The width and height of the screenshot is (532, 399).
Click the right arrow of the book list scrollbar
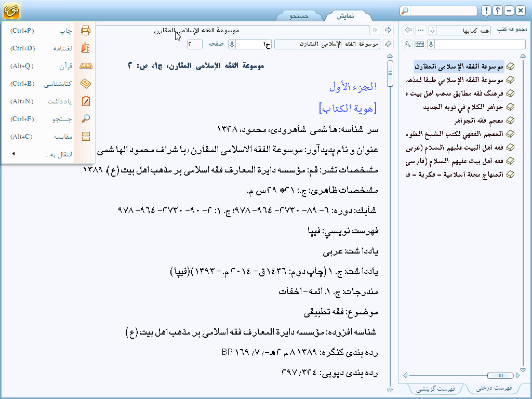pyautogui.click(x=518, y=375)
